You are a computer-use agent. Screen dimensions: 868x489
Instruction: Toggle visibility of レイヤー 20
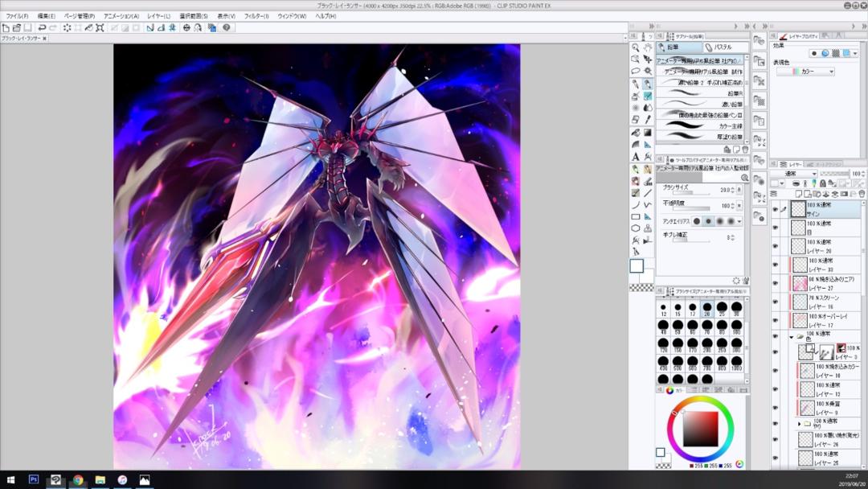(x=775, y=246)
